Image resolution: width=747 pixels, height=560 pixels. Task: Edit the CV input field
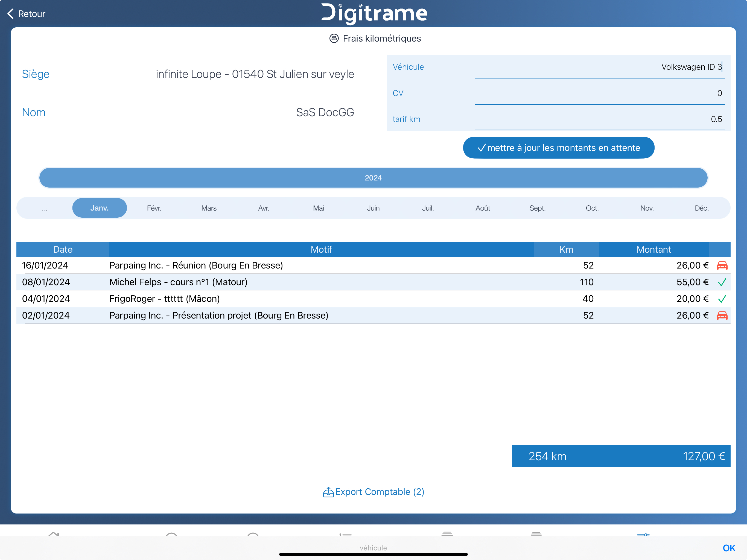599,93
